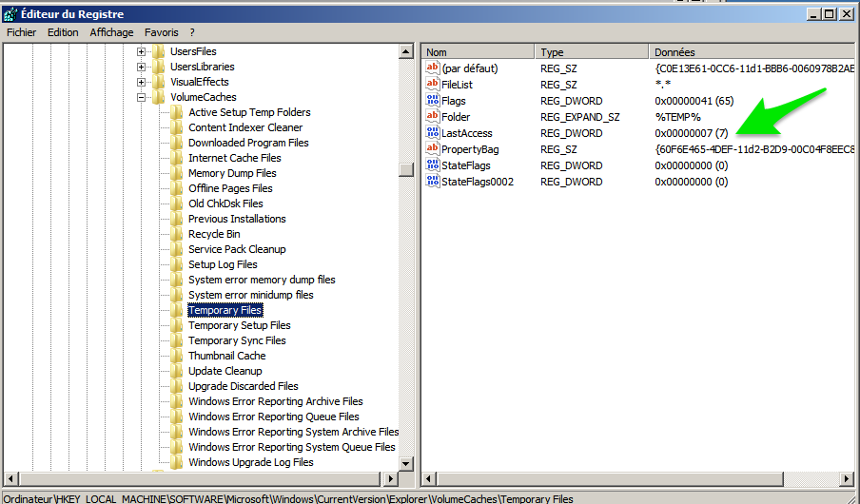Click REG_EXPAND_SZ type cell
Image resolution: width=860 pixels, height=504 pixels.
point(579,117)
